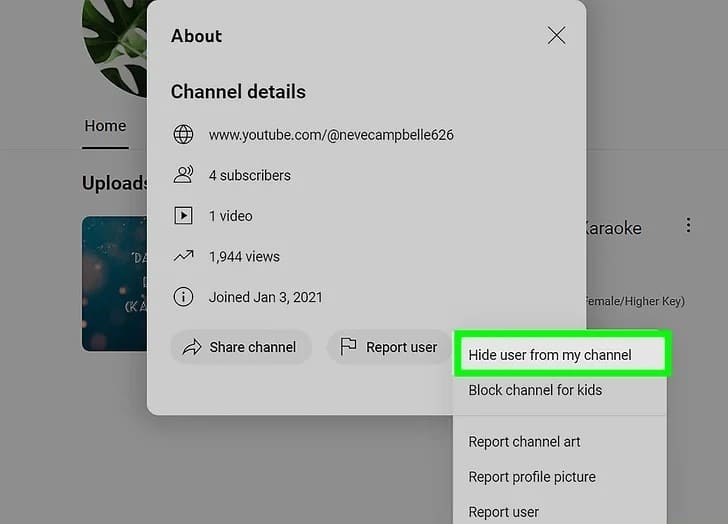Viewport: 728px width, 524px height.
Task: Click the video play box icon
Action: coord(183,216)
